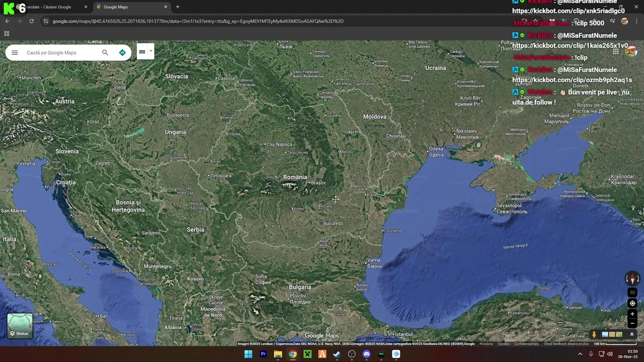Show my location on the map
This screenshot has width=644, height=362.
tap(632, 303)
